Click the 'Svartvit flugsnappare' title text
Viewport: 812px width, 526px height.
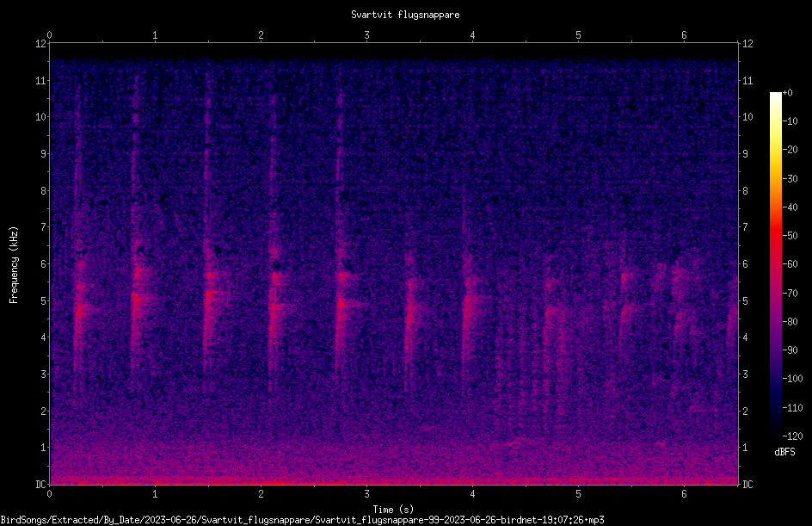(x=405, y=15)
